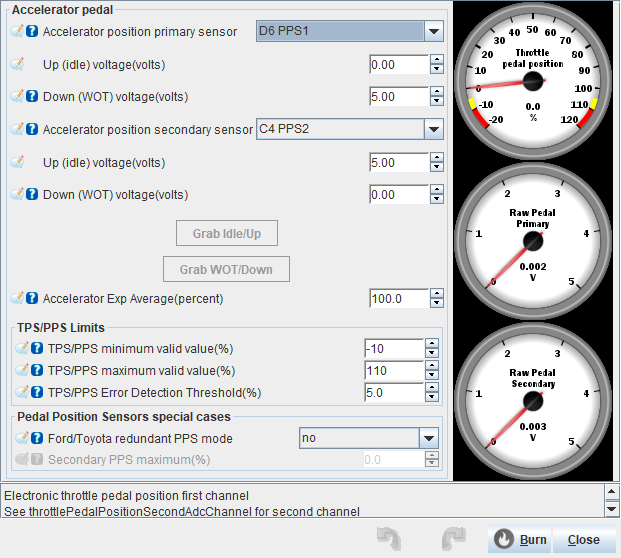This screenshot has height=558, width=621.
Task: Click help icon for Accelerator Exp Average
Action: [x=32, y=298]
